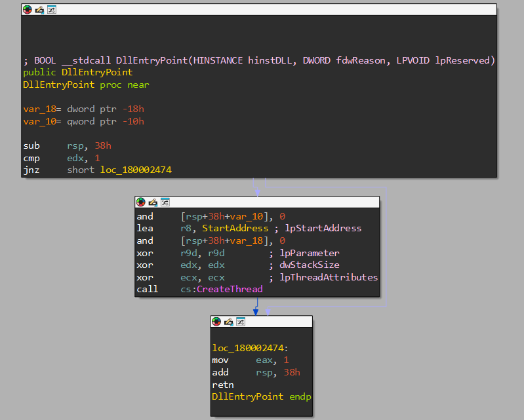This screenshot has width=524, height=420.
Task: Click the group nodes icon on the CreateThread node
Action: pos(165,202)
